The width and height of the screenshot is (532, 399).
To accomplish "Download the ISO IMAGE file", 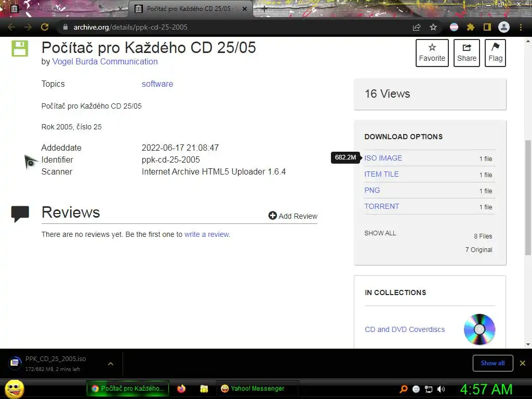I will [x=383, y=158].
